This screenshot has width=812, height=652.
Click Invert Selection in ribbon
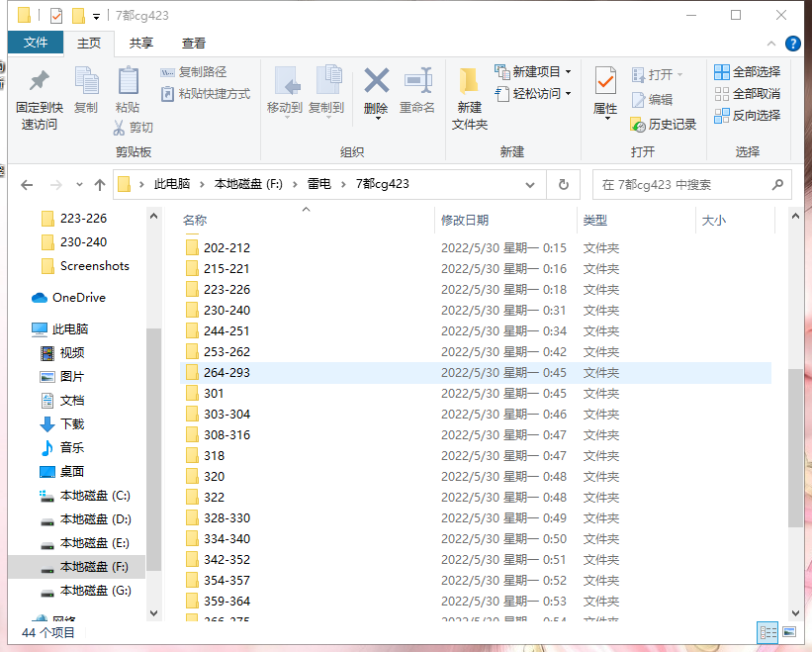pos(747,116)
